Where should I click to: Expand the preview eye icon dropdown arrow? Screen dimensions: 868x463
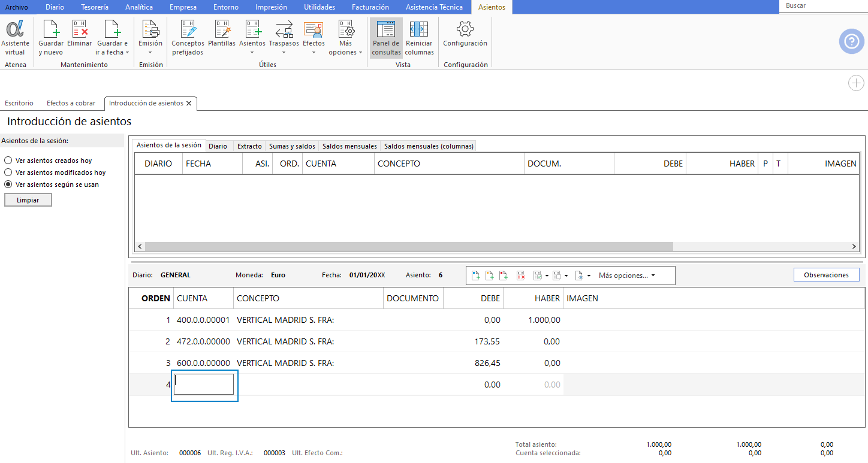coord(589,276)
